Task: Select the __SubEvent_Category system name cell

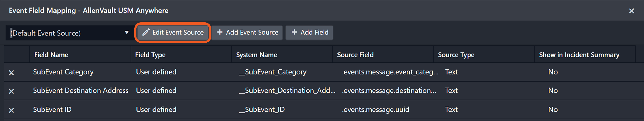Action: pos(273,72)
